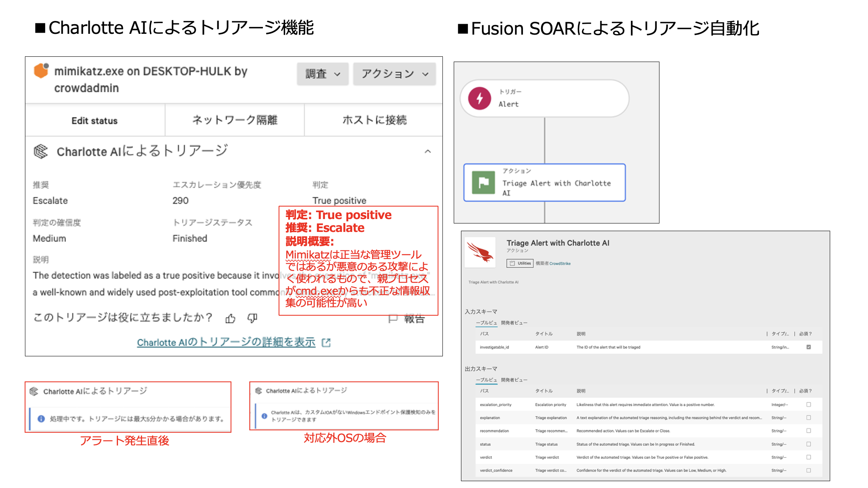Click the orange CrowdStrike hexagon beside mimikatz.exe
The image size is (868, 488).
41,70
